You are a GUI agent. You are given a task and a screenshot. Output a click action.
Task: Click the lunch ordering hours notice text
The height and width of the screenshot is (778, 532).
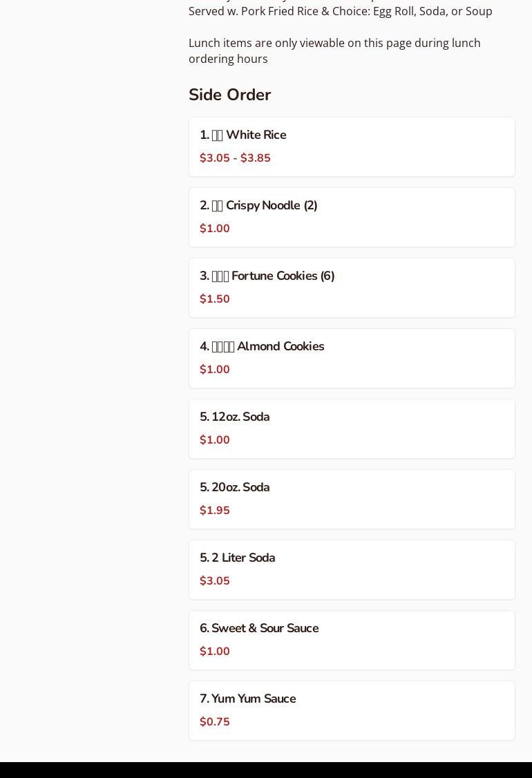click(x=334, y=50)
